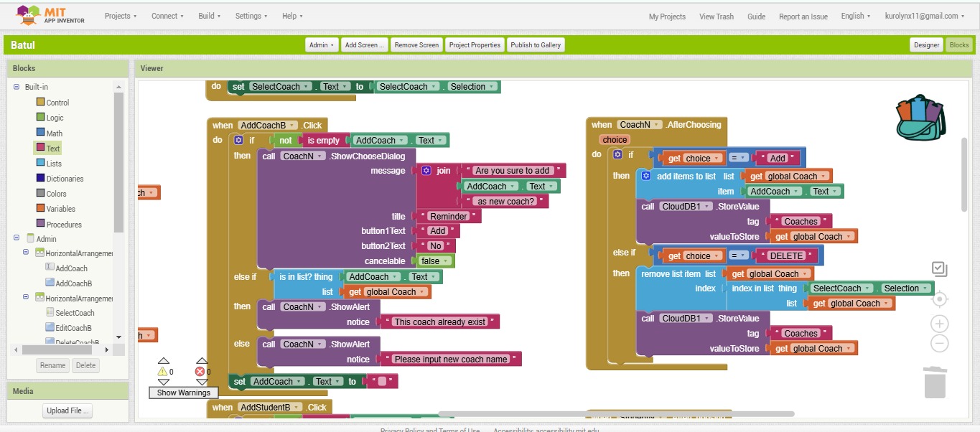The width and height of the screenshot is (980, 432).
Task: Collapse the Admin screen tree node
Action: tap(17, 238)
